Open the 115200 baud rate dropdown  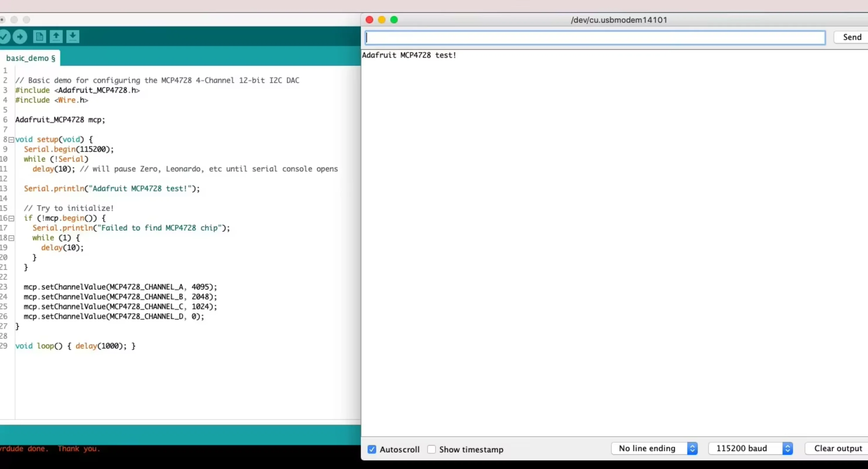click(x=750, y=448)
